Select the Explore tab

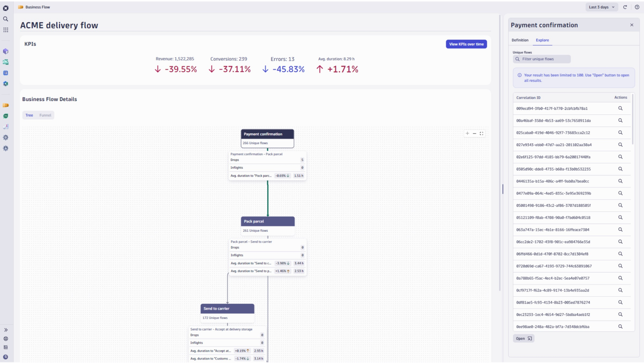point(542,40)
